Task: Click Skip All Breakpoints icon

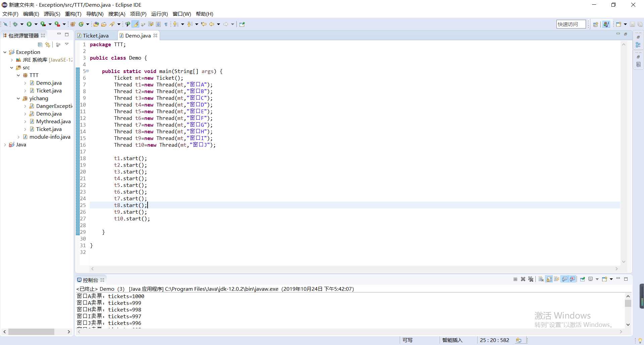Action: [5, 24]
